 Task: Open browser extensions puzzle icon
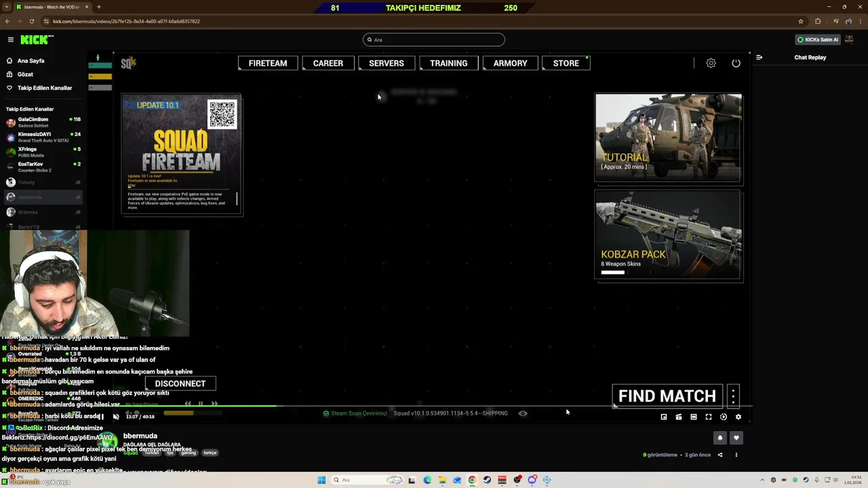click(818, 21)
